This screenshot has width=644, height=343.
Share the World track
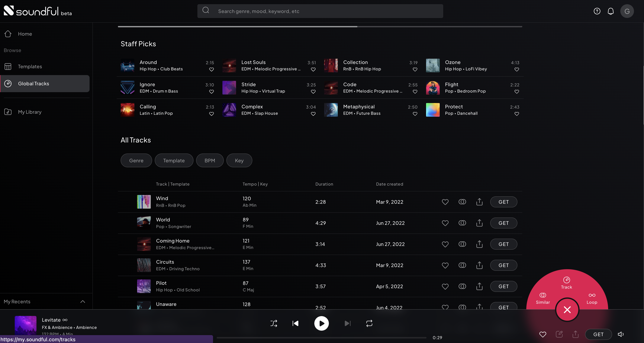479,223
